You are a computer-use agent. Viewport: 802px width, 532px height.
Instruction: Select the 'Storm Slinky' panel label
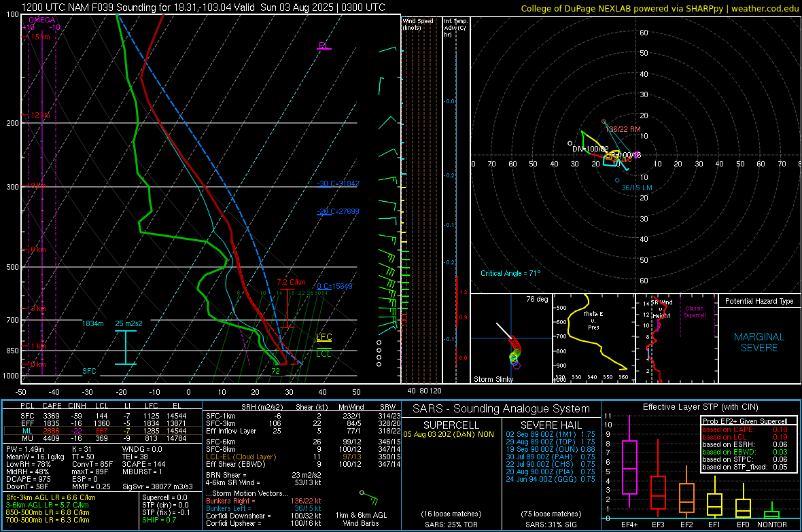point(493,379)
